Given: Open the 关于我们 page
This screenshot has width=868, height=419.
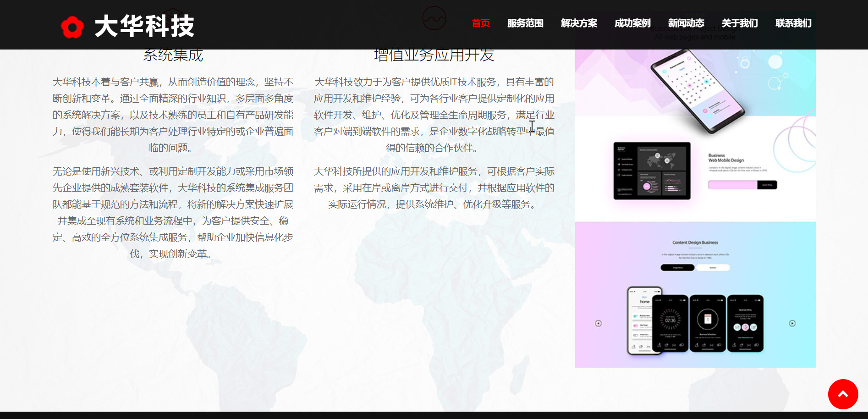Looking at the screenshot, I should click(740, 23).
